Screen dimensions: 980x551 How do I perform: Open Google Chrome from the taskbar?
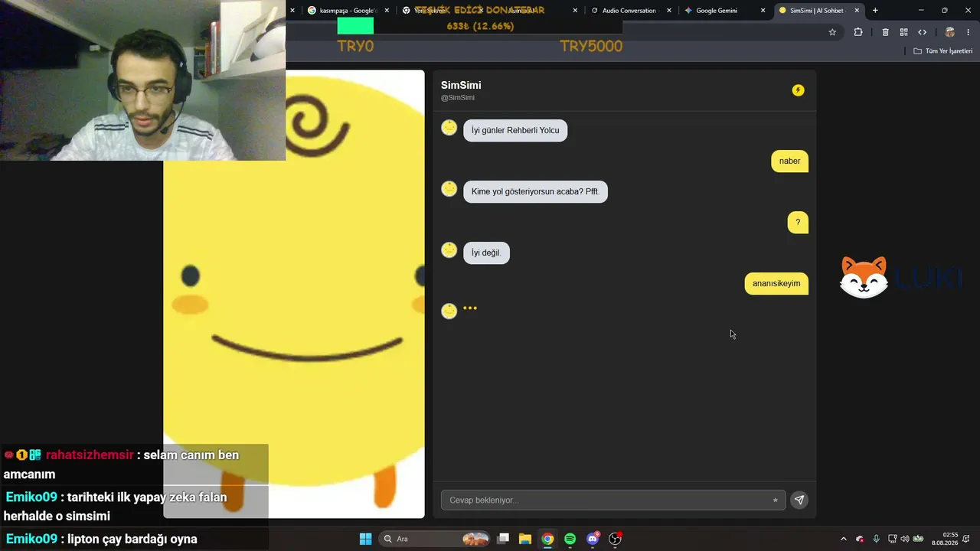point(547,539)
